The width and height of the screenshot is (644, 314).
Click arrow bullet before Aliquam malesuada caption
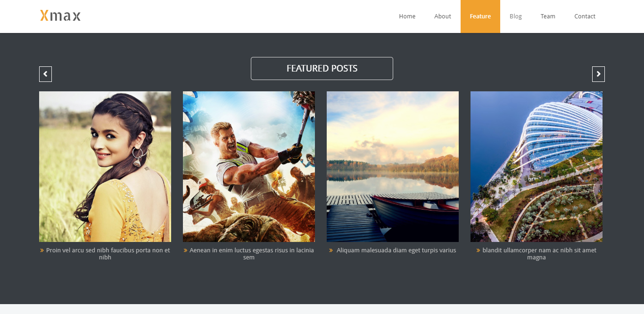[331, 250]
